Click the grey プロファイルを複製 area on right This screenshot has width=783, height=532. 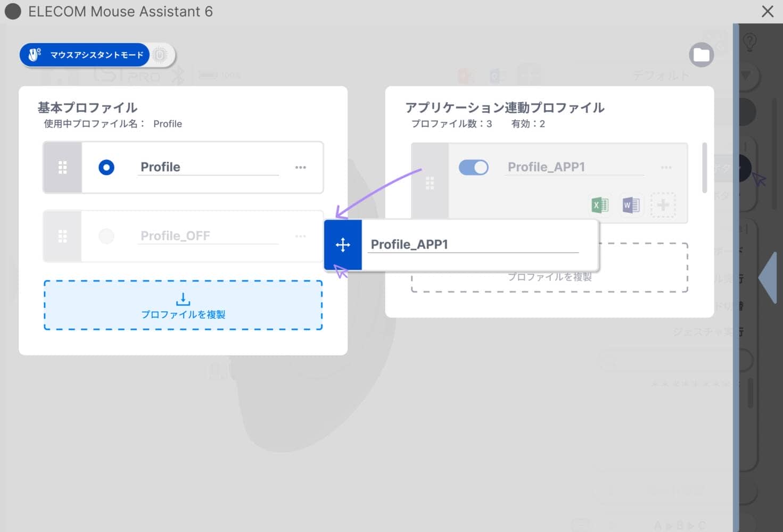pyautogui.click(x=549, y=268)
